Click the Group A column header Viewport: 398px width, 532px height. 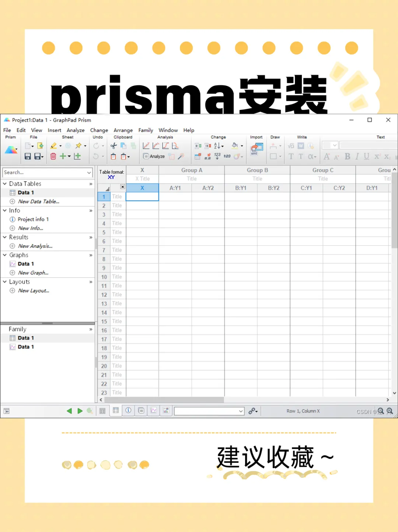click(192, 170)
